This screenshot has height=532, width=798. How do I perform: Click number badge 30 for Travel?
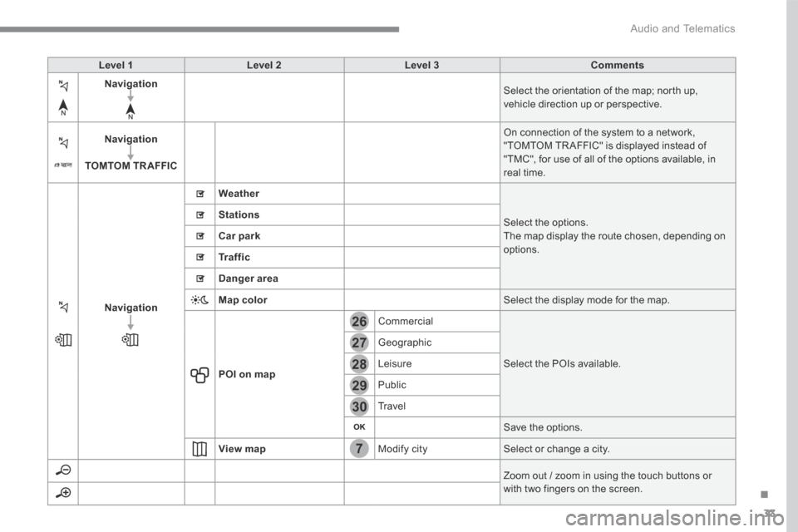coord(359,407)
